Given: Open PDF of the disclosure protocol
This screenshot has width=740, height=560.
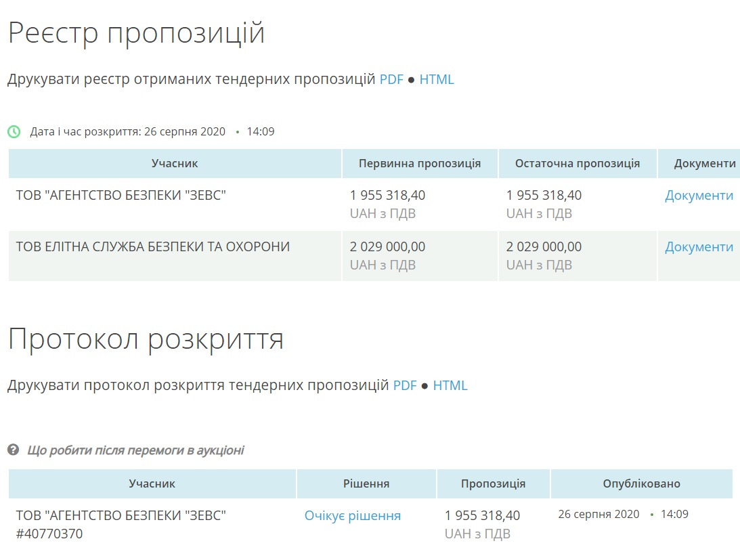Looking at the screenshot, I should (405, 385).
